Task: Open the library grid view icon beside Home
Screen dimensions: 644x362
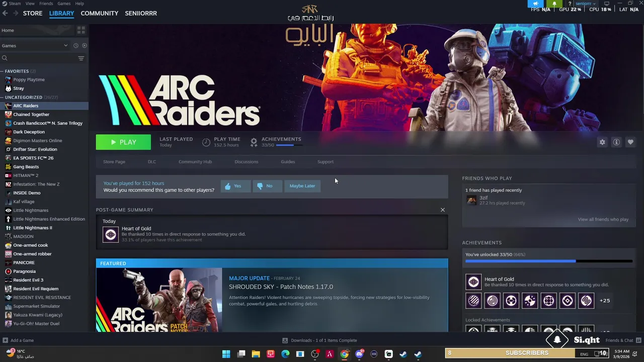Action: click(80, 30)
